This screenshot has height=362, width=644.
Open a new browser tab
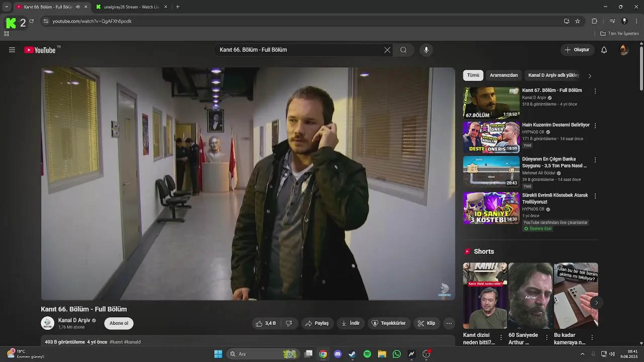tap(178, 7)
